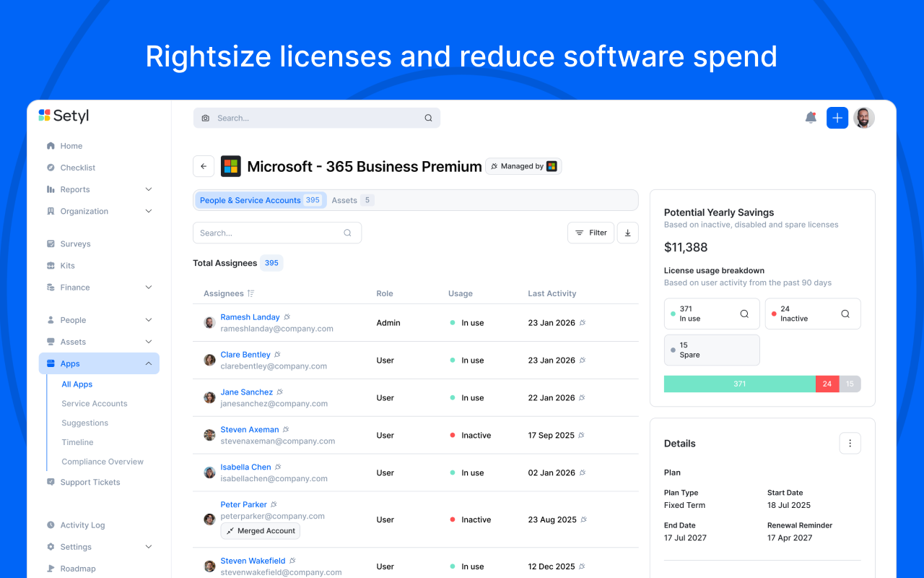The image size is (924, 578).
Task: Expand the Finance sidebar section
Action: [x=149, y=287]
